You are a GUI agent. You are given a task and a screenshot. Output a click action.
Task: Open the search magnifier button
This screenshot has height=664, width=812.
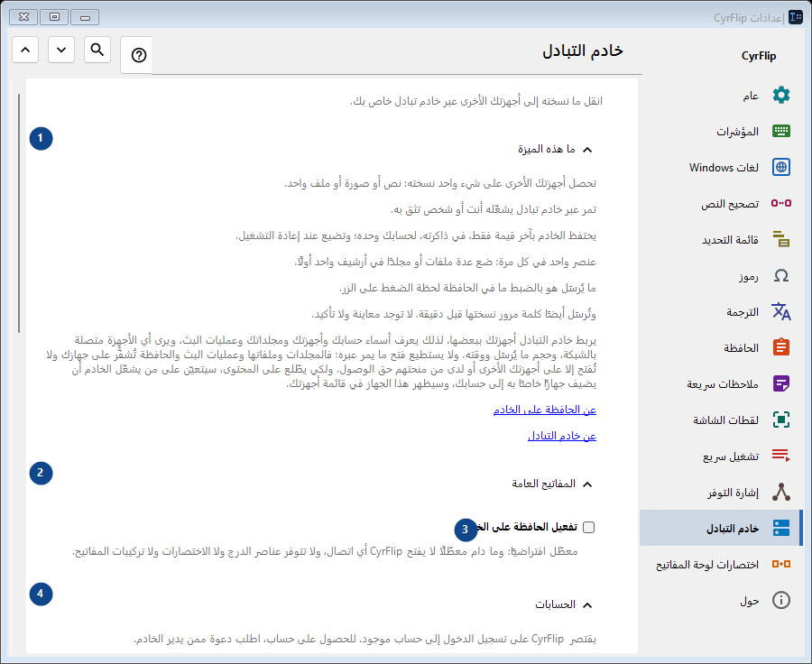tap(97, 50)
